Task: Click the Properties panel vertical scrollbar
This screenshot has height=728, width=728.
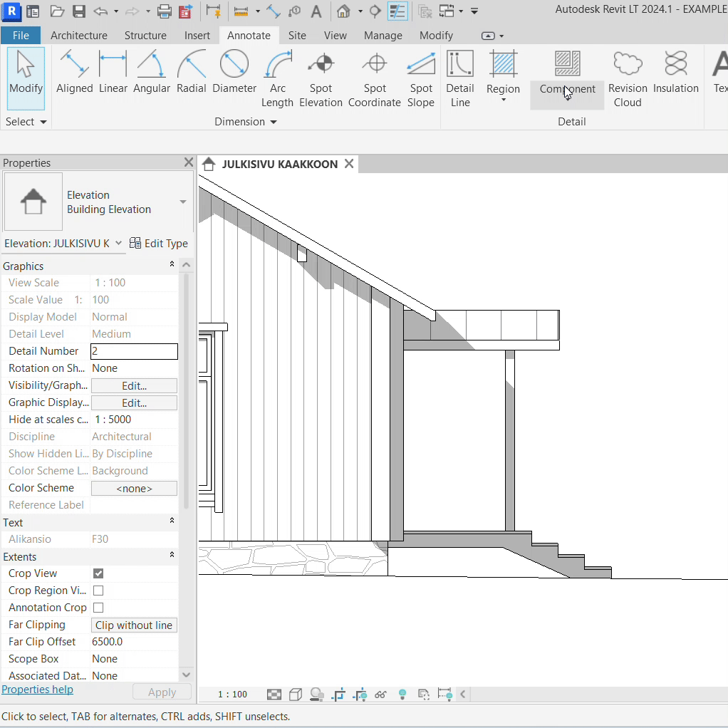Action: (x=186, y=392)
